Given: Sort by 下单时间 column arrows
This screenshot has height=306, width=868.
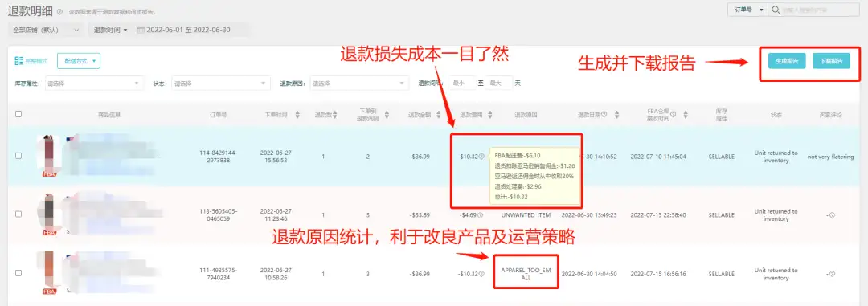Looking at the screenshot, I should (x=297, y=115).
